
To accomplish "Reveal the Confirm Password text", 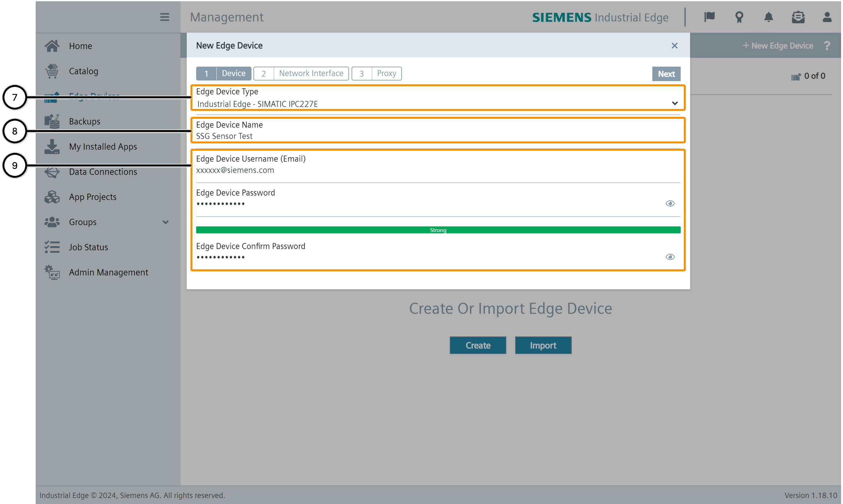I will 670,257.
